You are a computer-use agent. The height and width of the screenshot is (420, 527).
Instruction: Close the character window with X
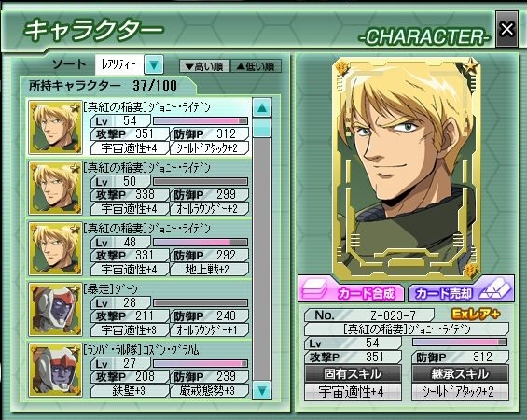pyautogui.click(x=506, y=29)
